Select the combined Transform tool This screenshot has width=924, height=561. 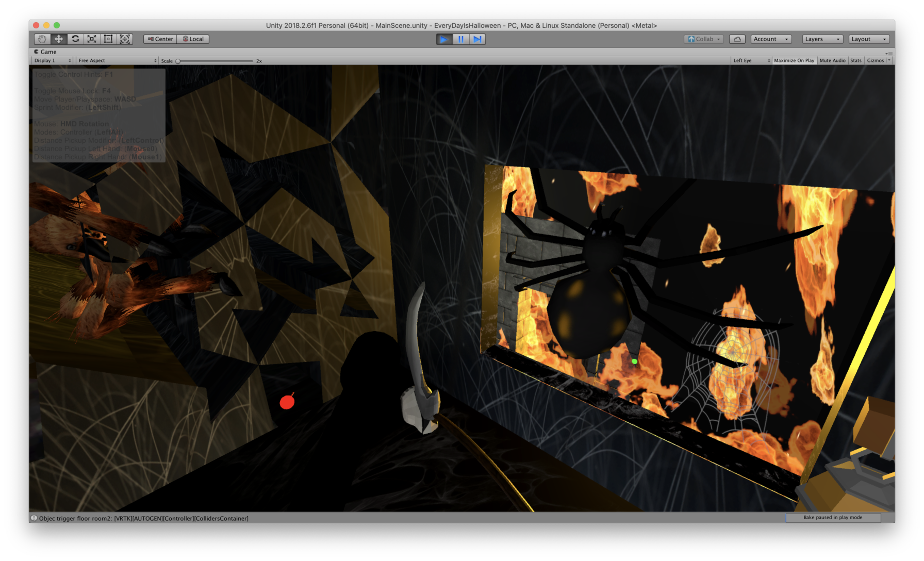tap(125, 39)
